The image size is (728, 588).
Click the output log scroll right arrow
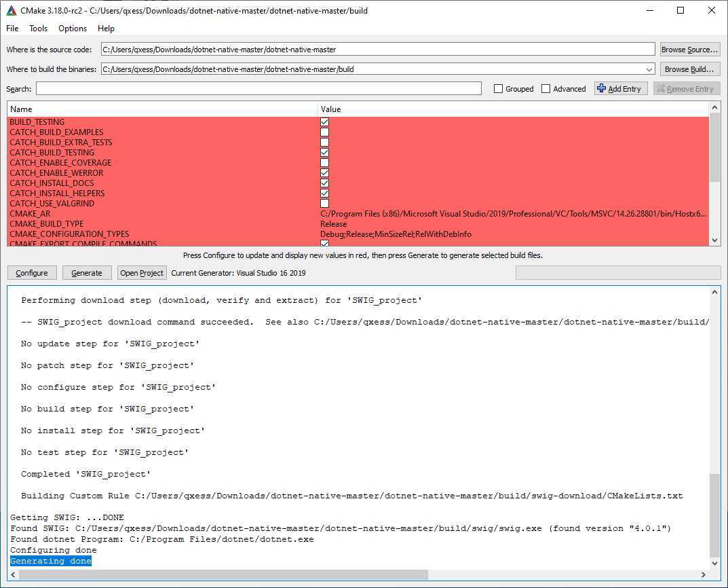coord(704,574)
